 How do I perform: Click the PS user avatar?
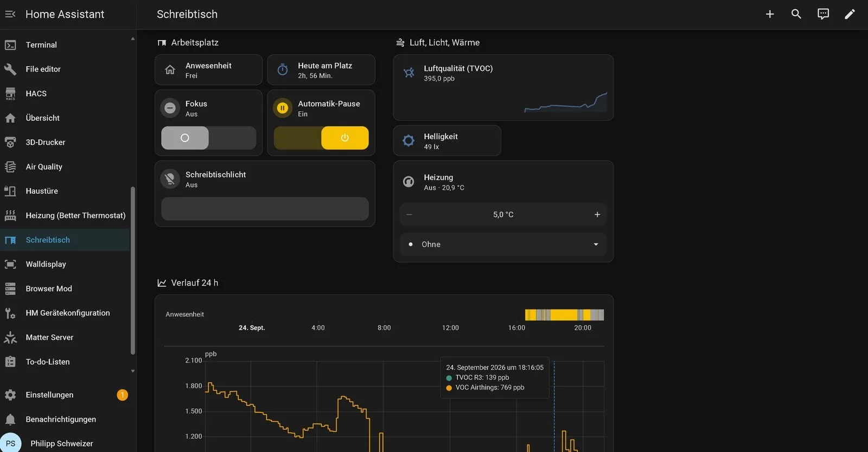[x=10, y=443]
